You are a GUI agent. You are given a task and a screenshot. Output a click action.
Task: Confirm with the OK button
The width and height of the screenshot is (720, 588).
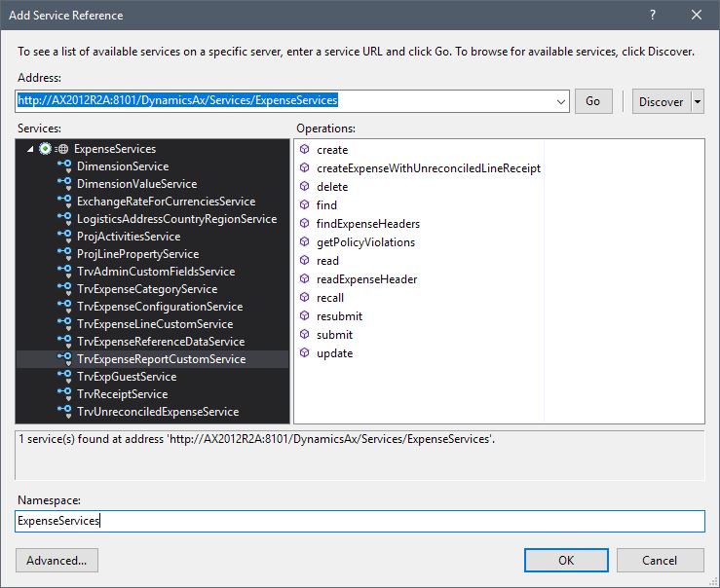pyautogui.click(x=566, y=560)
